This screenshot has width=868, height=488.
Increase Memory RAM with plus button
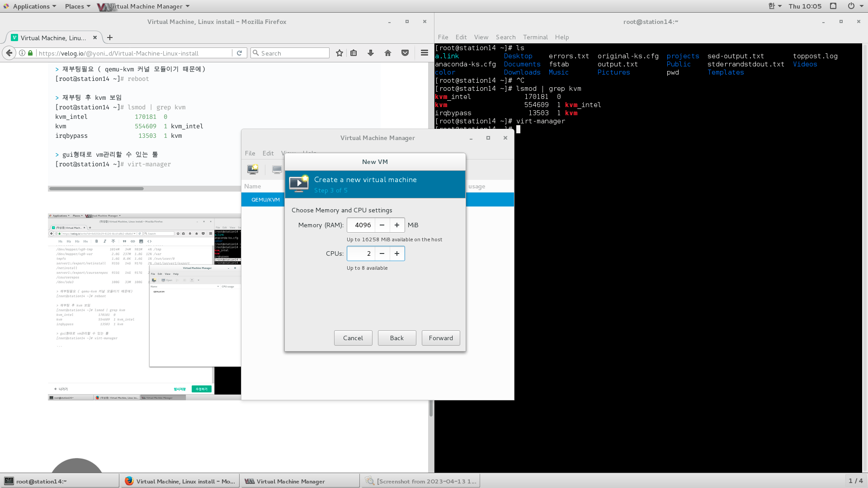pyautogui.click(x=397, y=225)
